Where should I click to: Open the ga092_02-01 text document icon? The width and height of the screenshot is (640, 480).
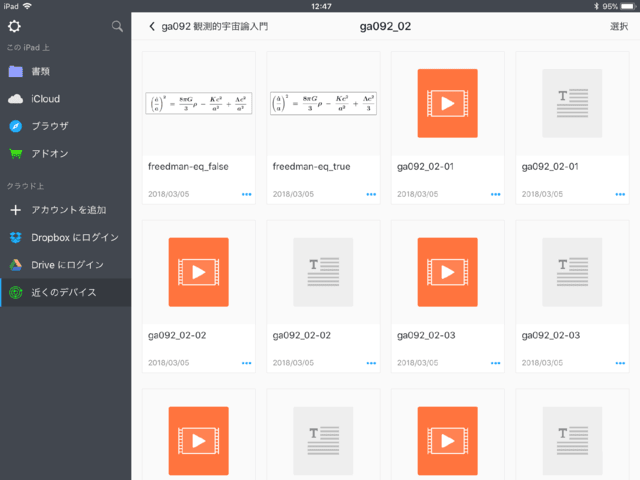[572, 103]
